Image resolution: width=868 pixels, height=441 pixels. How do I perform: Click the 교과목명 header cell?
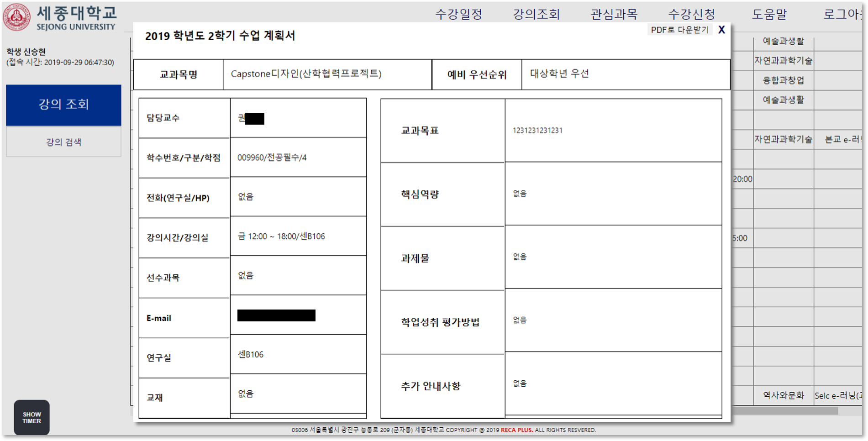(x=179, y=74)
